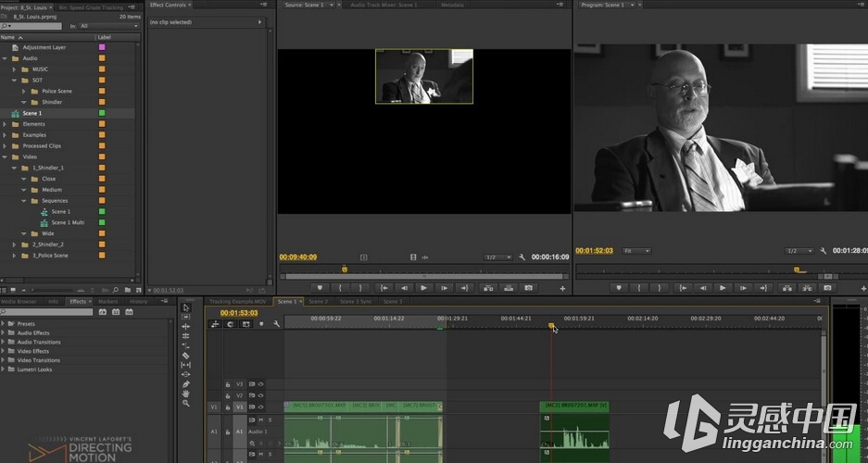This screenshot has height=463, width=868.
Task: Click Drag Audio Only waveform icon
Action: pyautogui.click(x=425, y=257)
